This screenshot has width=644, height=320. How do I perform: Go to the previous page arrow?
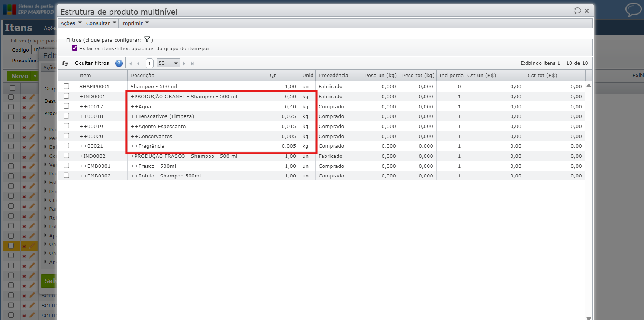(x=138, y=64)
